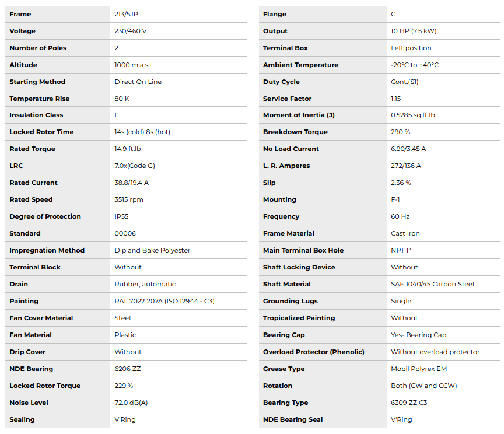Click the Ambient Temperature range value

pos(415,65)
